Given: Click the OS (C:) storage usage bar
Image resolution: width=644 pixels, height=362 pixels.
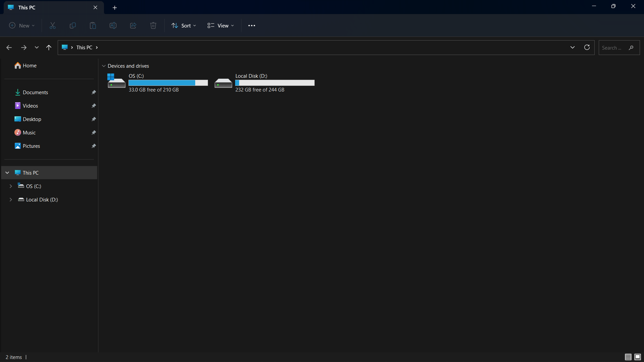Looking at the screenshot, I should click(168, 83).
